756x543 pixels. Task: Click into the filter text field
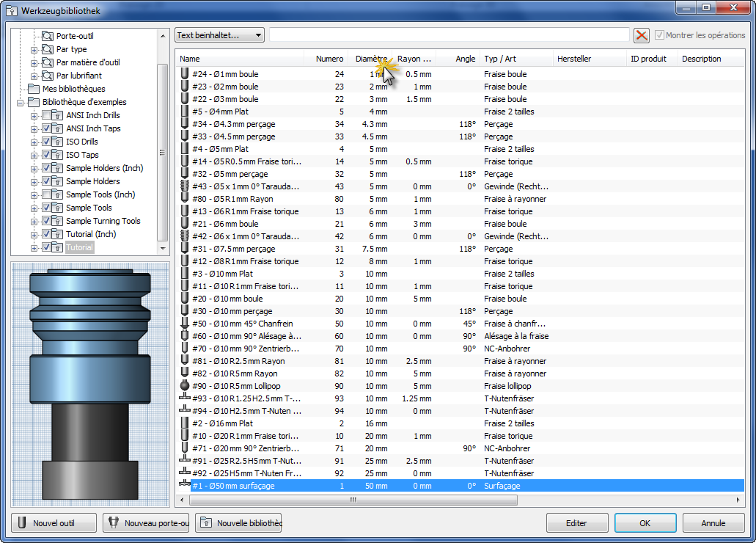tap(449, 35)
